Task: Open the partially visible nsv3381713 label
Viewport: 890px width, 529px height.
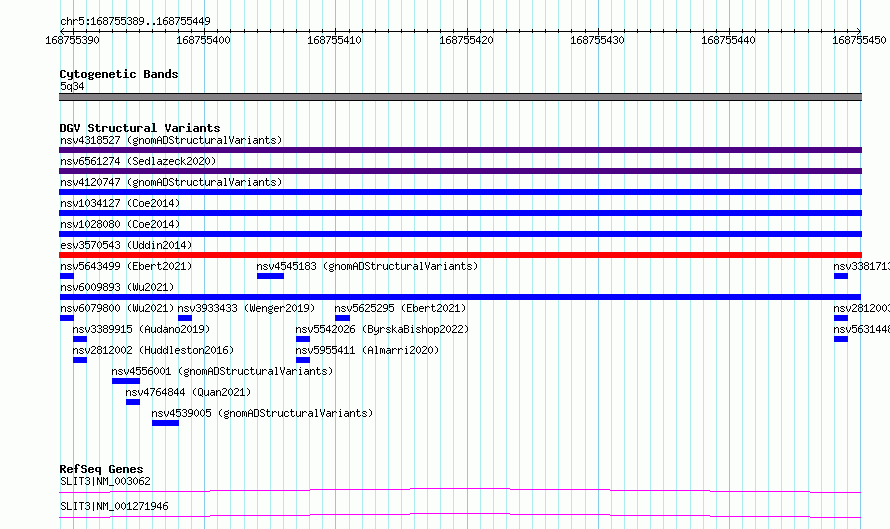Action: pyautogui.click(x=861, y=266)
